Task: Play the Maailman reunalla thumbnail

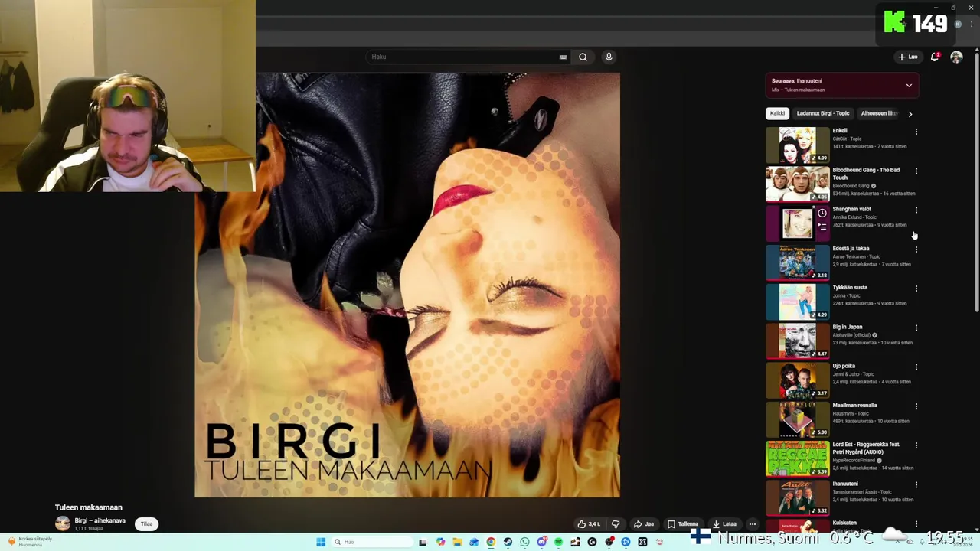Action: pos(797,419)
